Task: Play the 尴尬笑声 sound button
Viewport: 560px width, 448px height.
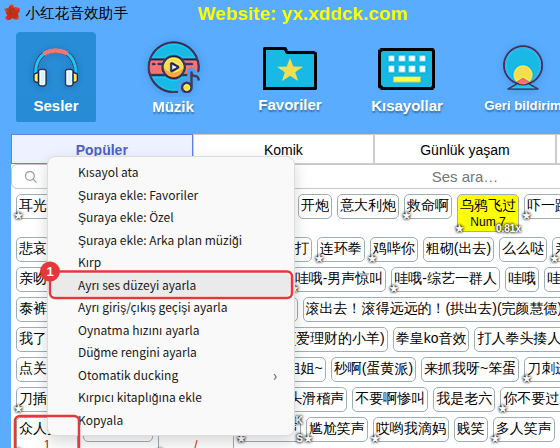Action: tap(336, 429)
